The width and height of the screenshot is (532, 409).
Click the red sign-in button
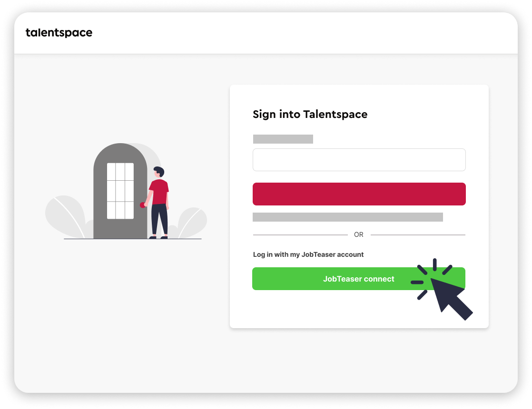[359, 194]
